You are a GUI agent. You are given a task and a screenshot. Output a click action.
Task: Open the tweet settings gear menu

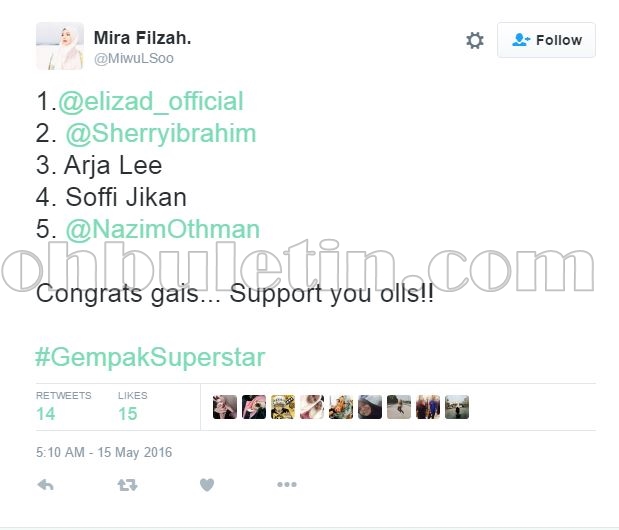[475, 40]
